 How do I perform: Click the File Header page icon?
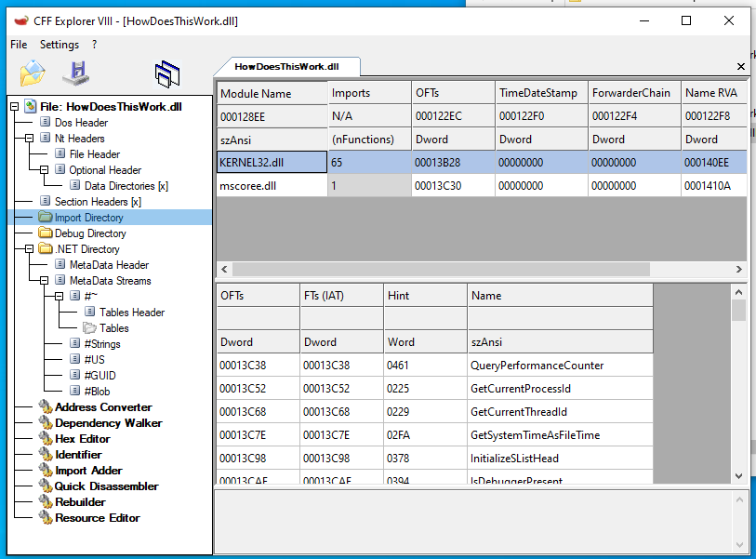click(x=60, y=153)
